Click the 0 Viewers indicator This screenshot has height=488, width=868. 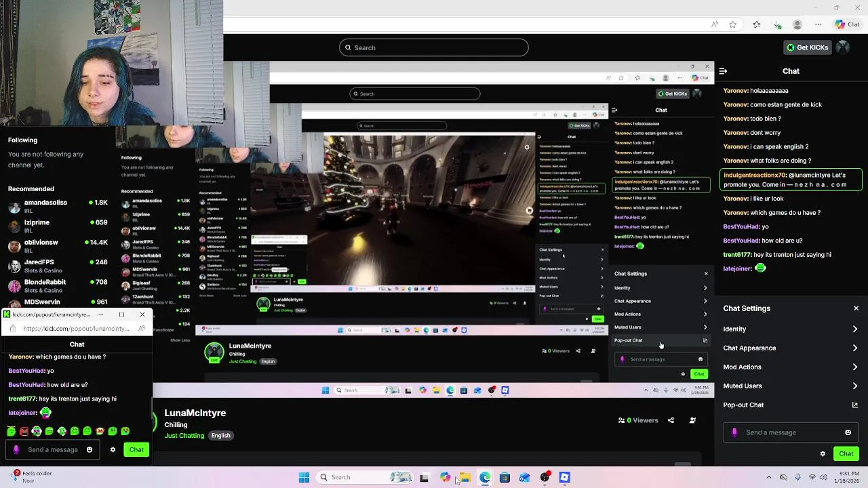pos(638,420)
